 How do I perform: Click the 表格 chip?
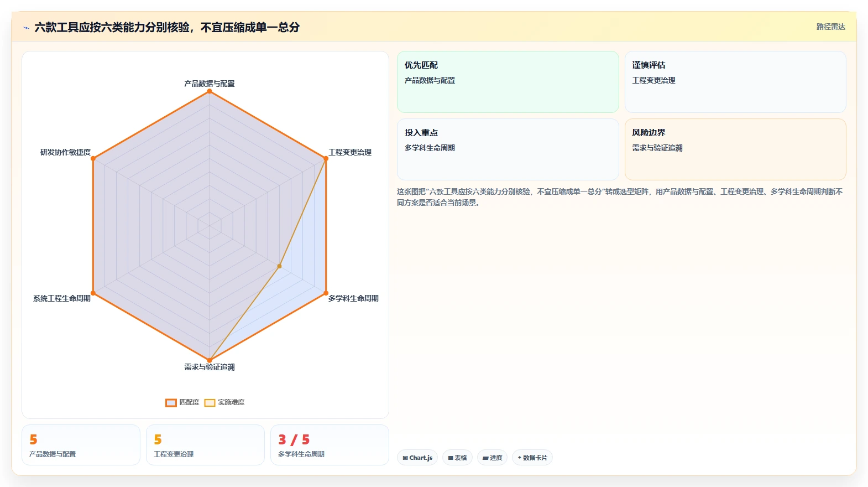tap(457, 458)
